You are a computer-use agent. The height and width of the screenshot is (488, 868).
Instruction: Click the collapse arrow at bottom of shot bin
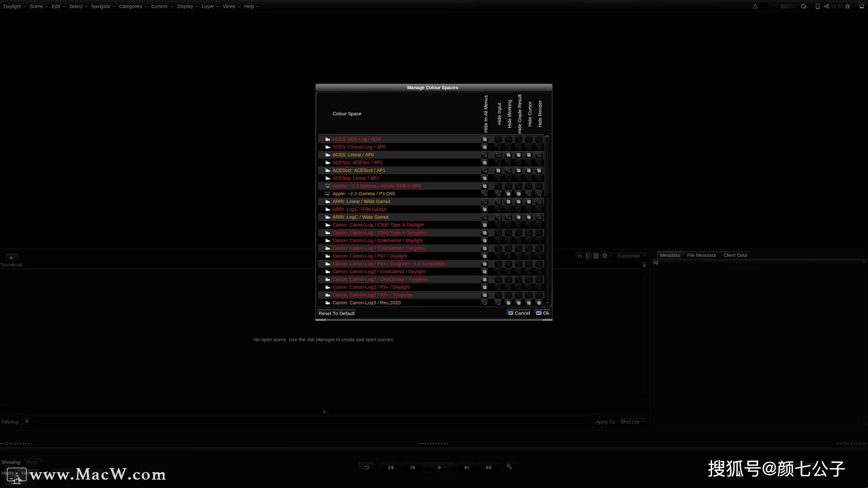coord(324,412)
